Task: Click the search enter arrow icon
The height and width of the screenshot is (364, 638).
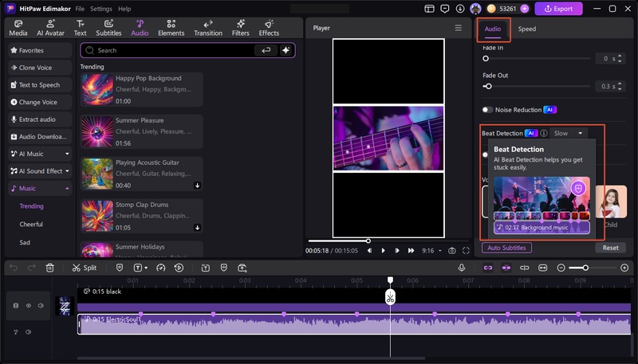Action: pos(266,50)
